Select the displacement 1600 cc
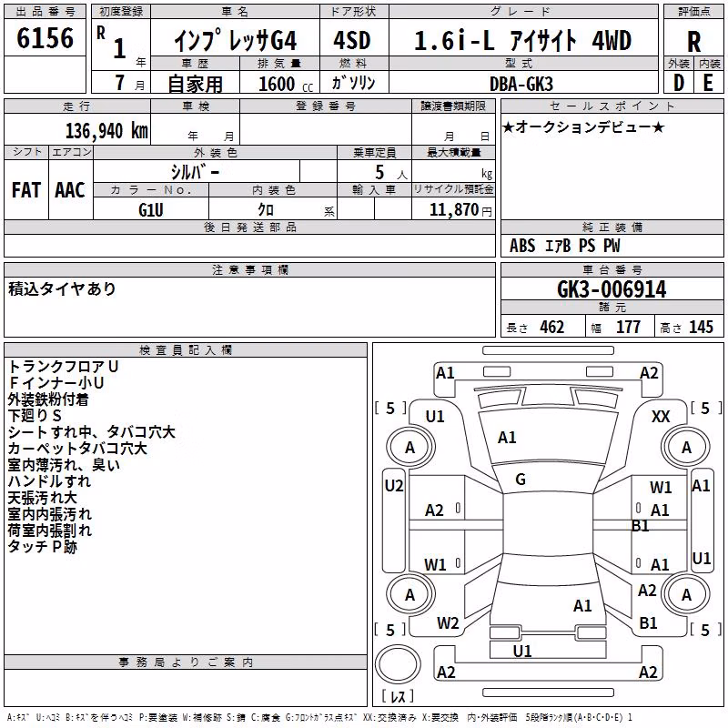728x728 pixels. click(x=285, y=85)
